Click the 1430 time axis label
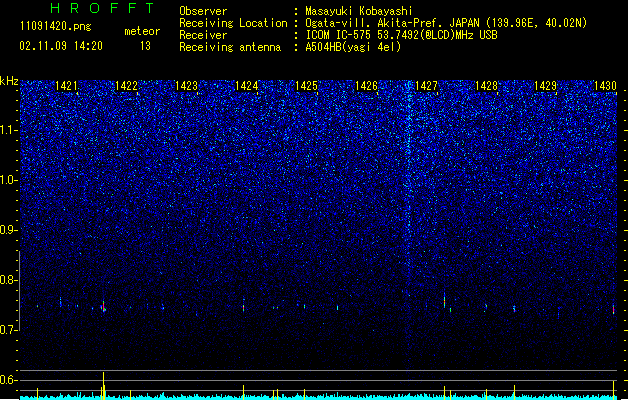Image resolution: width=629 pixels, height=400 pixels. 605,86
